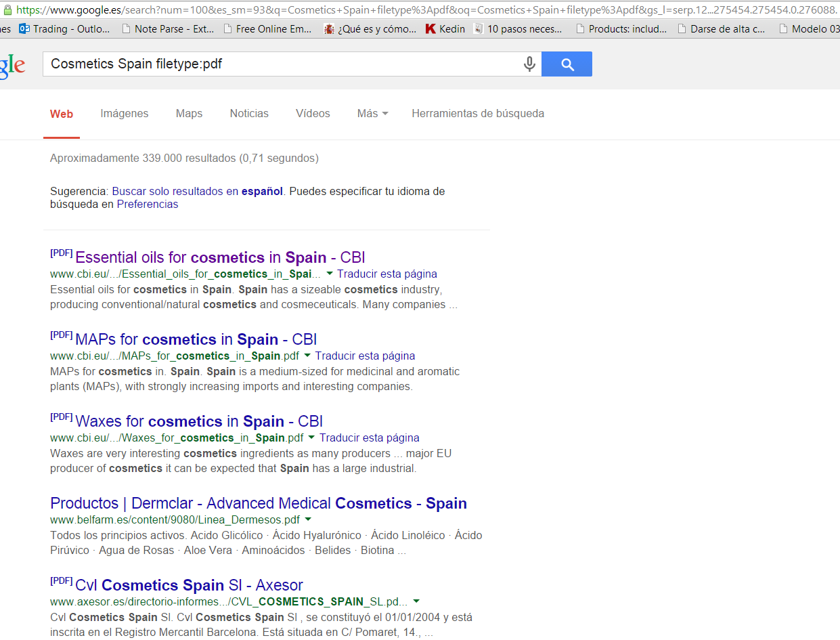Click the [PDF] tag beside Essential oils result
Image resolution: width=840 pixels, height=640 pixels.
click(61, 253)
